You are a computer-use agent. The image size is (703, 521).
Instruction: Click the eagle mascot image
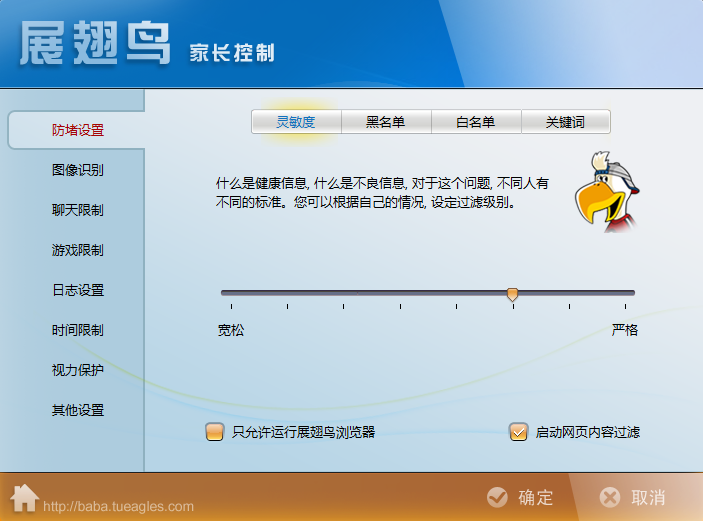click(x=607, y=192)
